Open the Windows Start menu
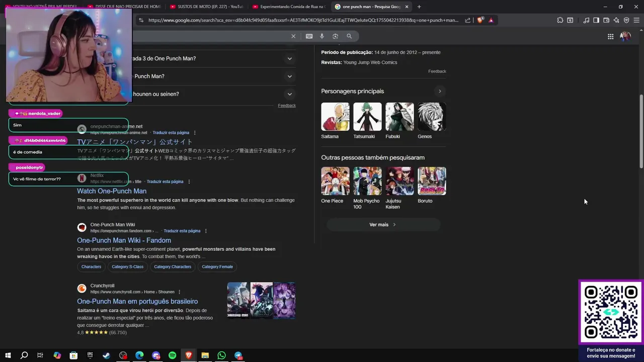This screenshot has height=362, width=644. 8,355
